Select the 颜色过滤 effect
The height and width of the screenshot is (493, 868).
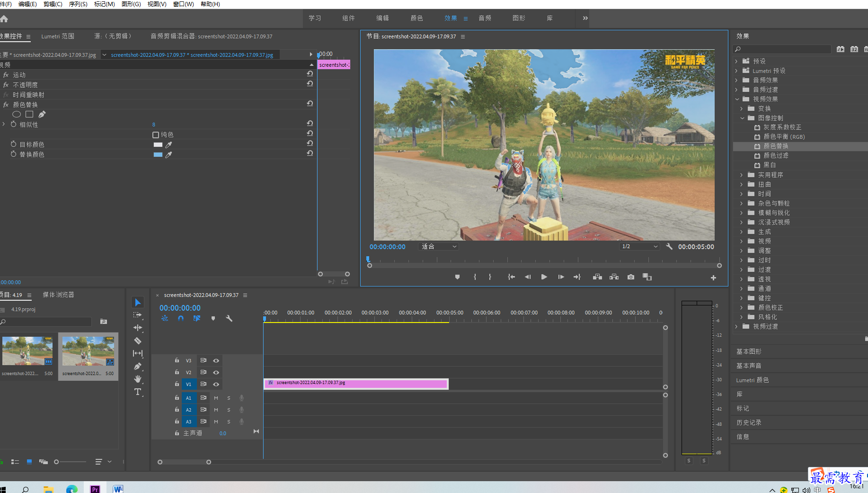[776, 155]
